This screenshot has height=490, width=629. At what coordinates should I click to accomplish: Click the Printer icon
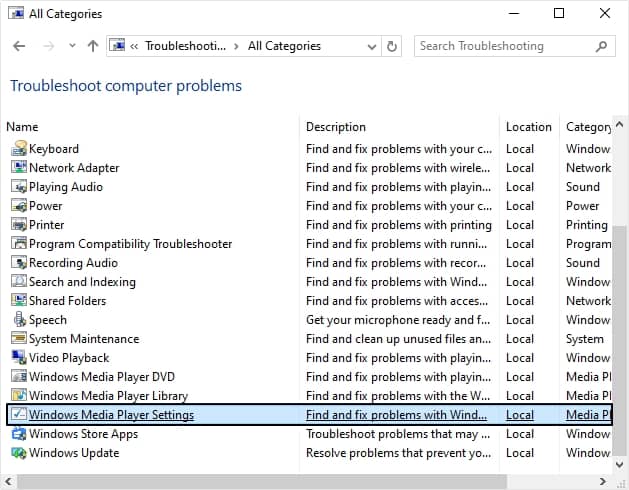[18, 224]
